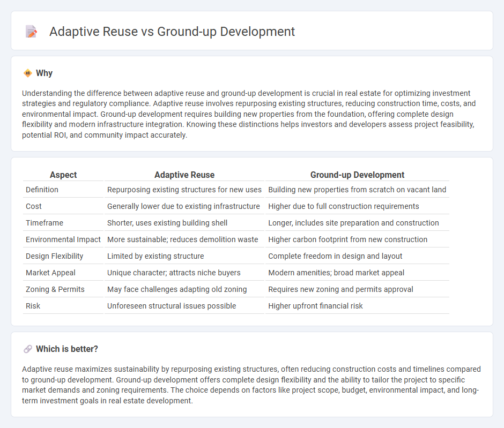Click the 'Zoning & Permits' row label
The width and height of the screenshot is (504, 428).
pos(55,289)
